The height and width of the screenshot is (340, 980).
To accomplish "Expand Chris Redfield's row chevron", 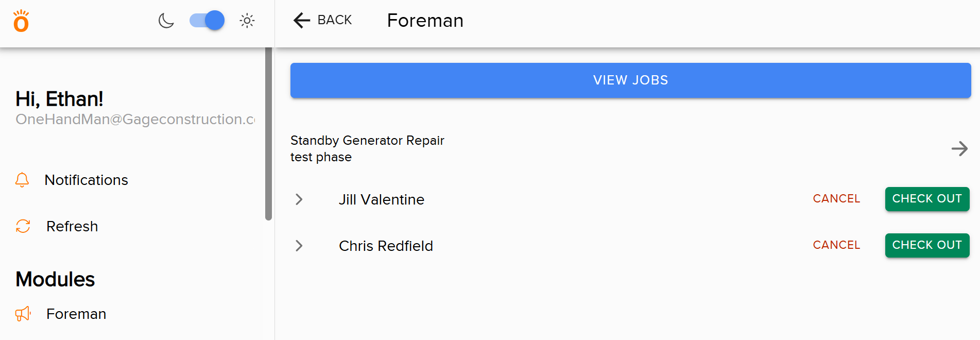I will (x=299, y=246).
